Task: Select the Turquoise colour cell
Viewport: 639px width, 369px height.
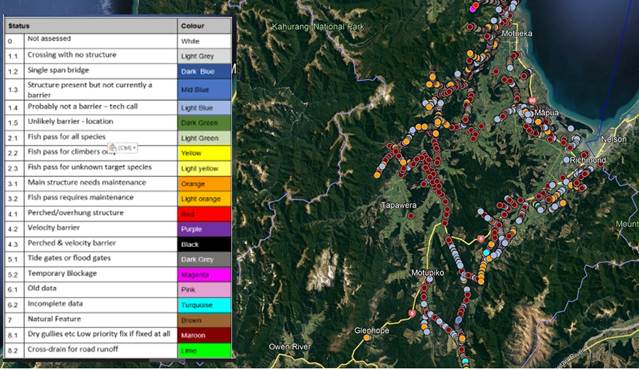Action: point(204,305)
